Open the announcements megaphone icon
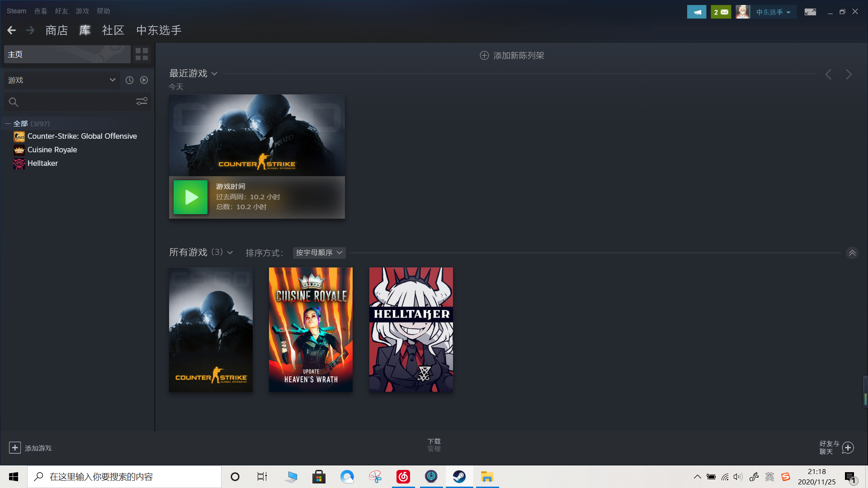This screenshot has height=488, width=868. coord(697,12)
